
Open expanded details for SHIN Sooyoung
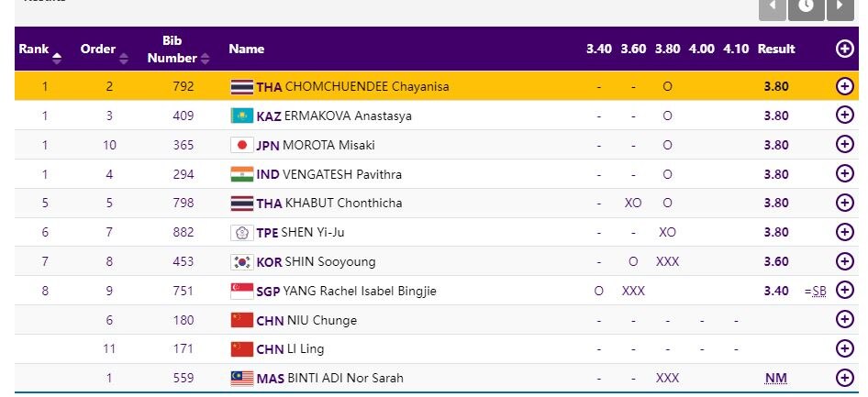845,261
